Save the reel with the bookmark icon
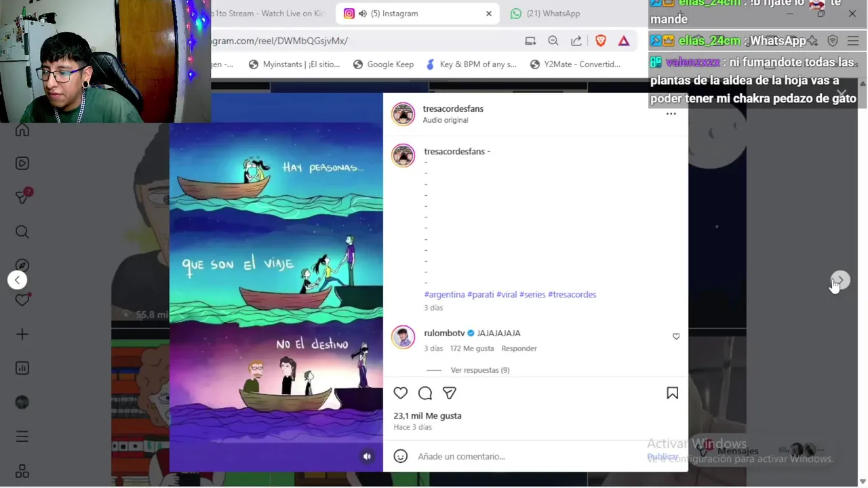The width and height of the screenshot is (868, 488). [672, 393]
